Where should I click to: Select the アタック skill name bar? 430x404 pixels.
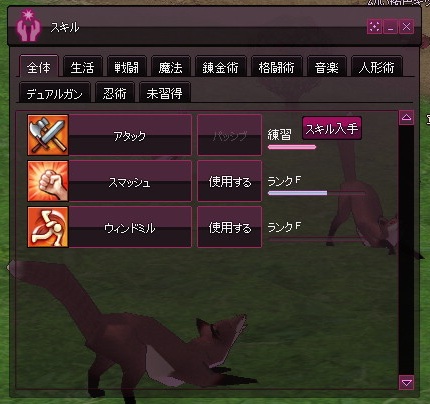(130, 135)
